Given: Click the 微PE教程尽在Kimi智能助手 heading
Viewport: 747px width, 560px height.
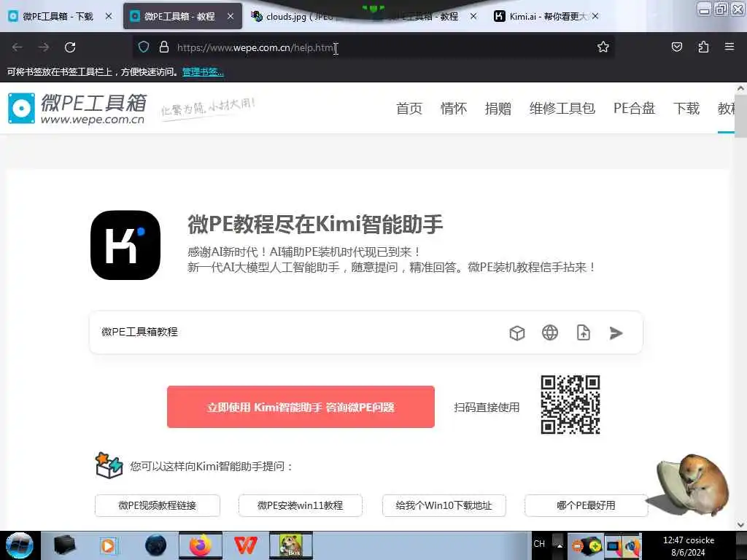Looking at the screenshot, I should point(315,225).
